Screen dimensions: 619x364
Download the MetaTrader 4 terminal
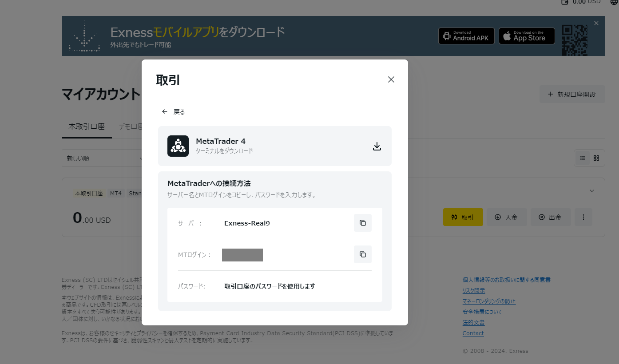click(x=377, y=146)
